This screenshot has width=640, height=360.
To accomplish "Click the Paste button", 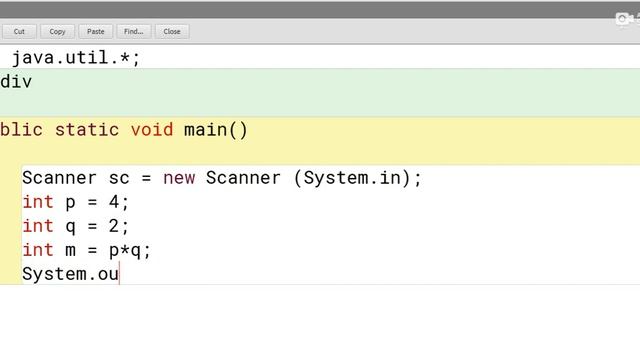I will 96,31.
